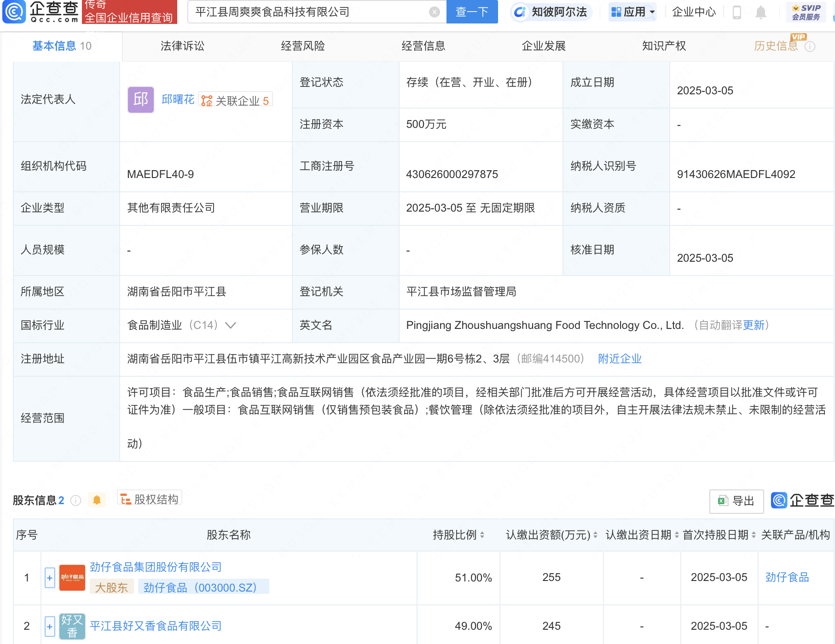Open 劲仔食品集团股份有限公司 shareholder link
Viewport: 835px width, 644px height.
pos(156,567)
